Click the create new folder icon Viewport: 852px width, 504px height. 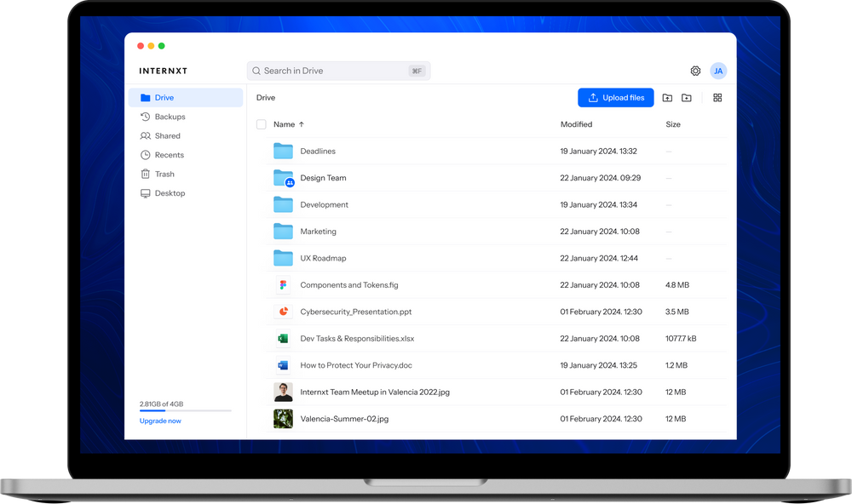pyautogui.click(x=687, y=97)
